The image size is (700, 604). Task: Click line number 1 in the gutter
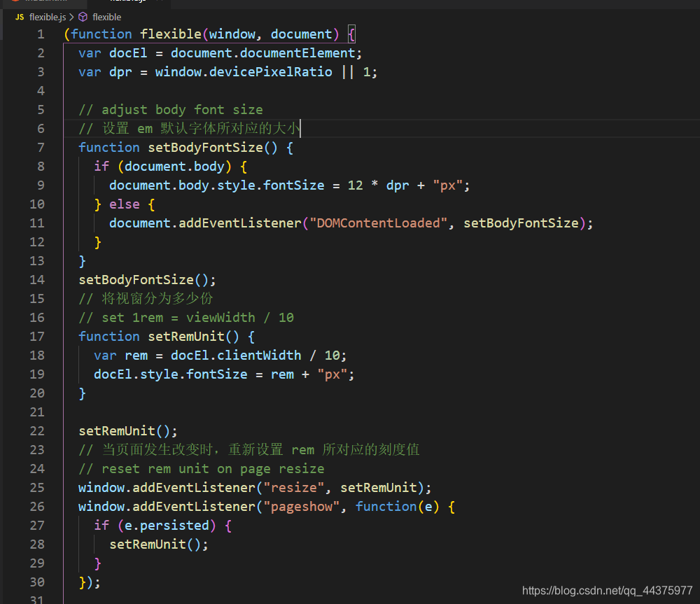[x=41, y=34]
